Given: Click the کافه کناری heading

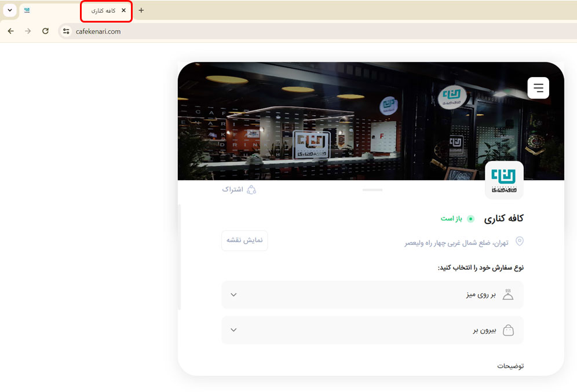Looking at the screenshot, I should coord(503,219).
